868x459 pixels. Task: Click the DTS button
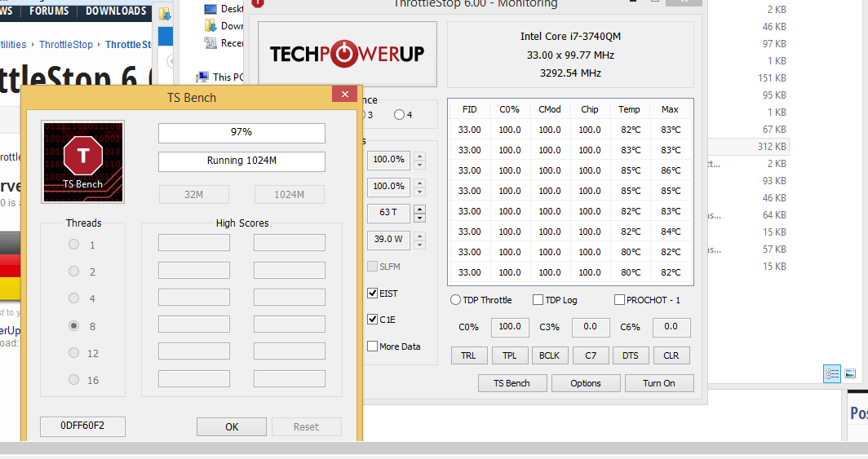(x=631, y=355)
